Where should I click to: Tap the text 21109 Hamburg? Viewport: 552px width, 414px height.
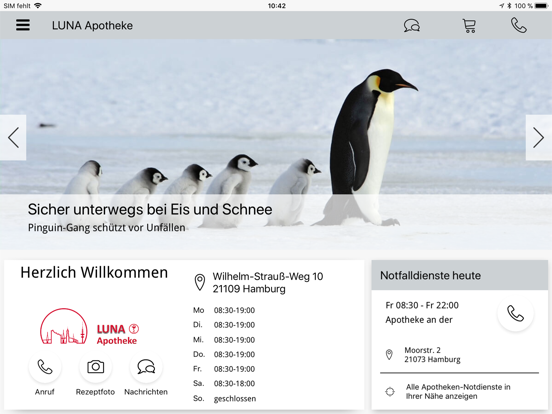pyautogui.click(x=249, y=289)
